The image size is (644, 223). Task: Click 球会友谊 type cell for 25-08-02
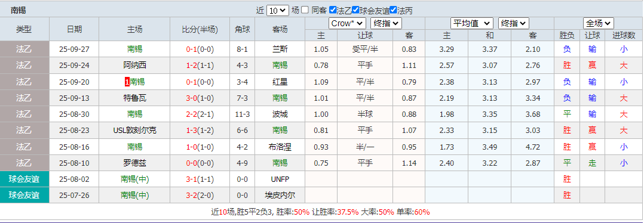tap(24, 179)
